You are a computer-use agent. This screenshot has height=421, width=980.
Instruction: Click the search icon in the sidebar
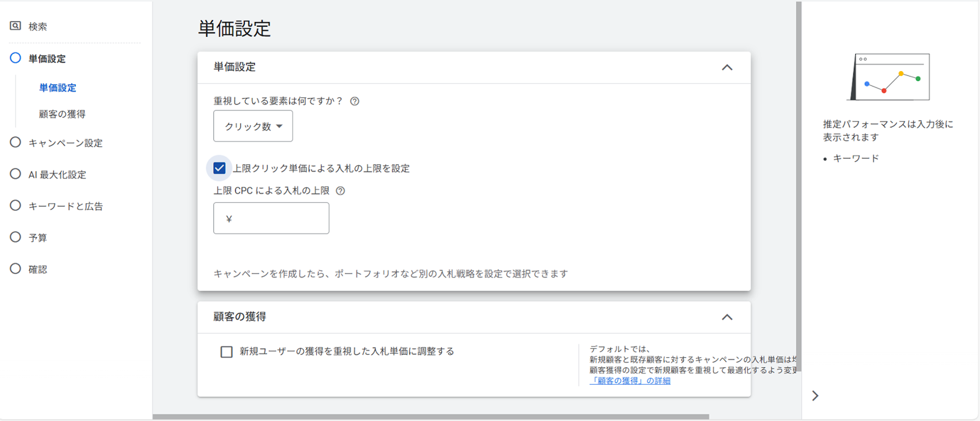15,26
